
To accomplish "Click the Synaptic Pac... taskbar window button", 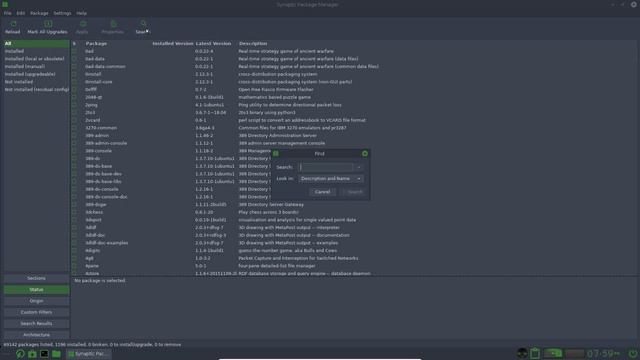I will 88,354.
